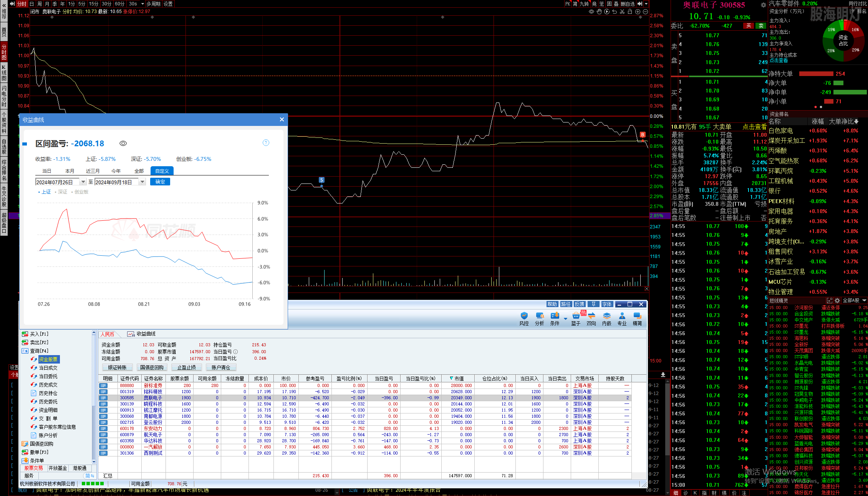Select the scissors cut tool on the chart
The image size is (868, 496).
point(622,12)
